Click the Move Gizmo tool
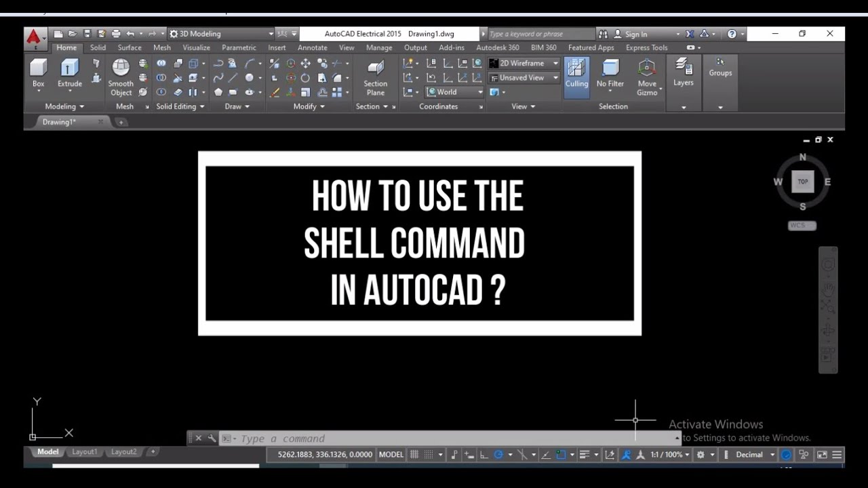The width and height of the screenshot is (868, 488). (647, 77)
